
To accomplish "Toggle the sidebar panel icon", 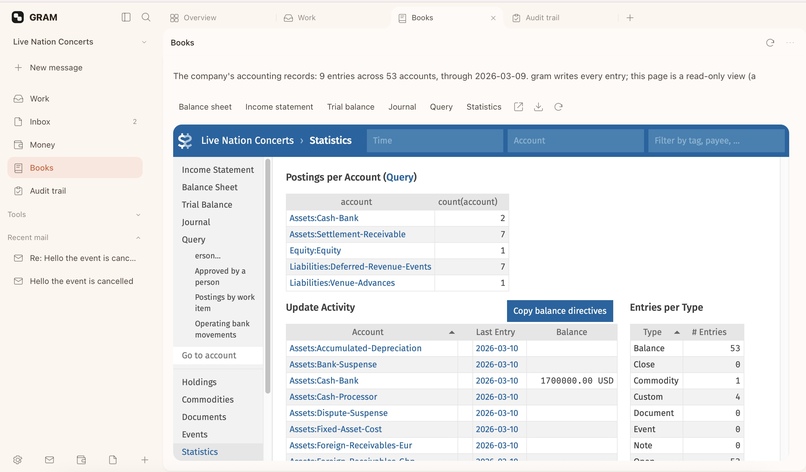I will tap(126, 17).
